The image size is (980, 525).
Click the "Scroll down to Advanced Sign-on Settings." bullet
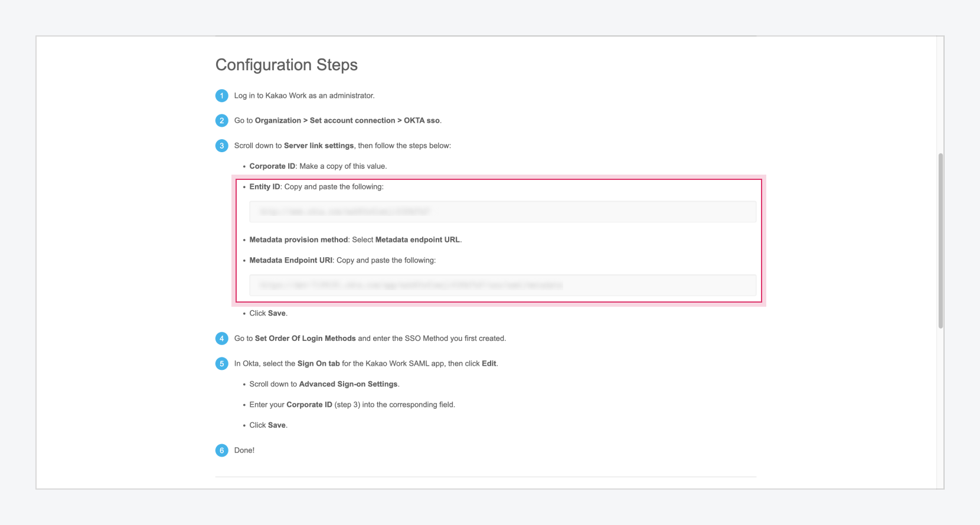(325, 384)
